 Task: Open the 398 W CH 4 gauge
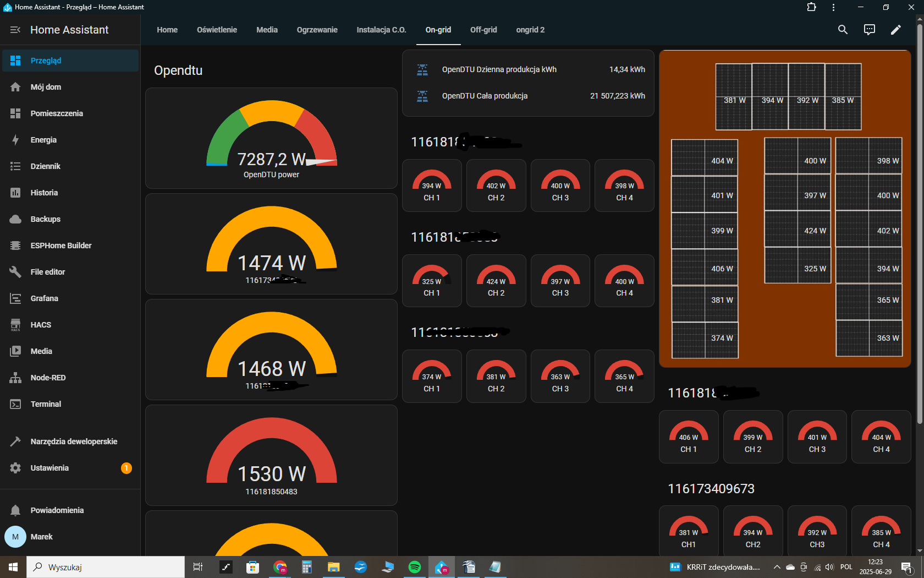624,186
